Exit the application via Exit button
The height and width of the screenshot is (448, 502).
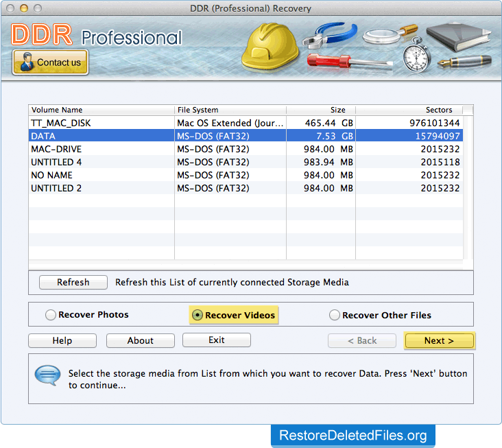pyautogui.click(x=217, y=340)
